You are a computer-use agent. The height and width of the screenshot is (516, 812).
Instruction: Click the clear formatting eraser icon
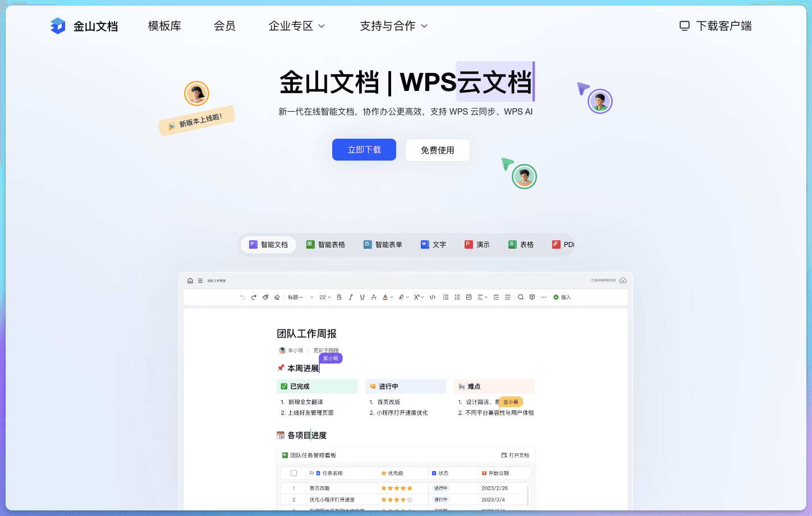pos(277,297)
